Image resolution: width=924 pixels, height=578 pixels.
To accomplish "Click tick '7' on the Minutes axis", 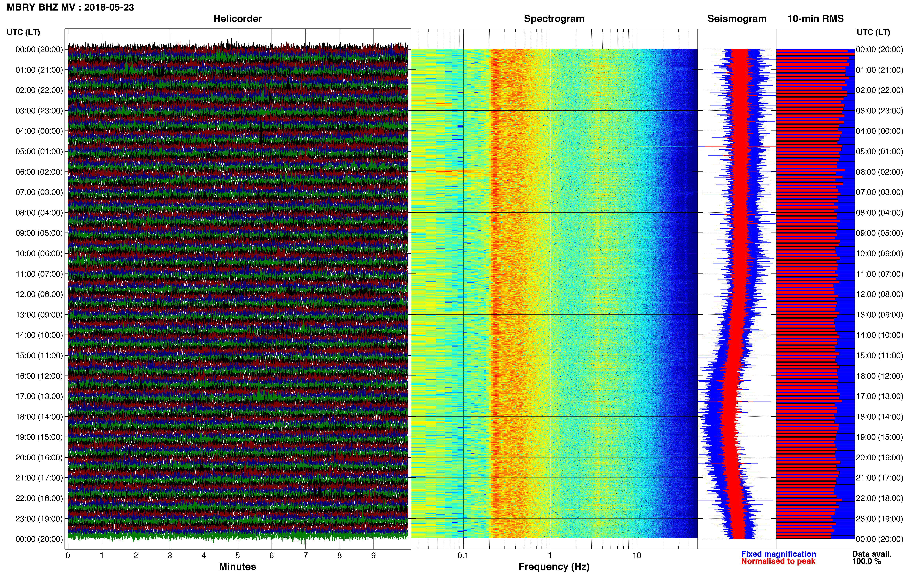I will (x=306, y=556).
